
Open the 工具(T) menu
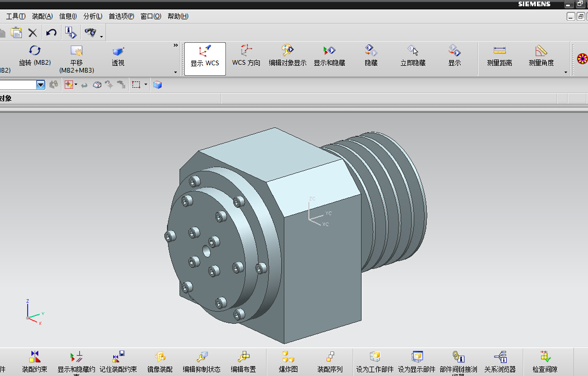coord(16,16)
